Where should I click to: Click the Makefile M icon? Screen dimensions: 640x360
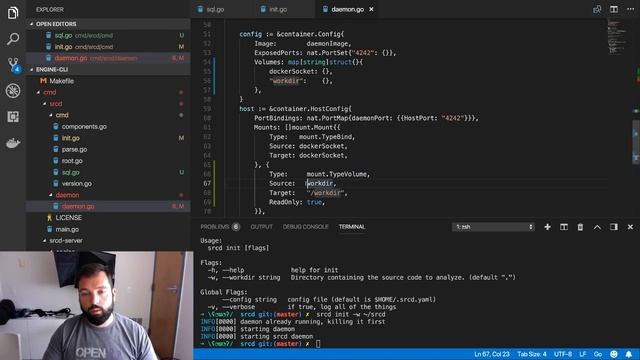(43, 81)
